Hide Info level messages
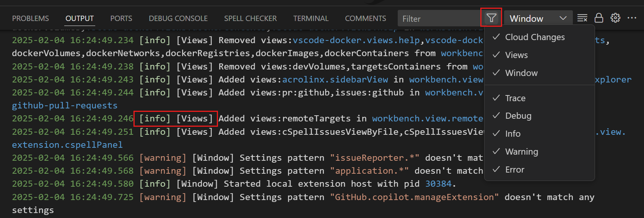The width and height of the screenshot is (644, 218). 512,134
